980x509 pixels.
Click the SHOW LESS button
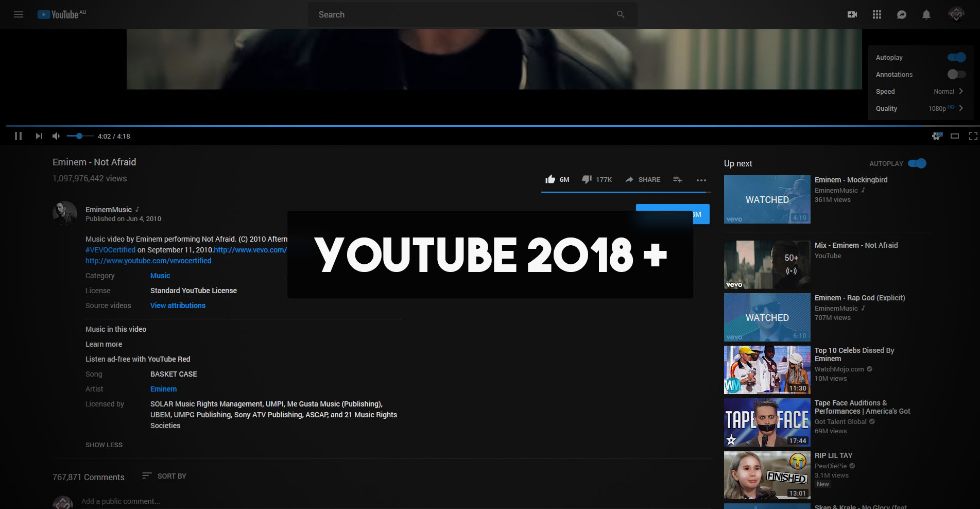click(104, 445)
